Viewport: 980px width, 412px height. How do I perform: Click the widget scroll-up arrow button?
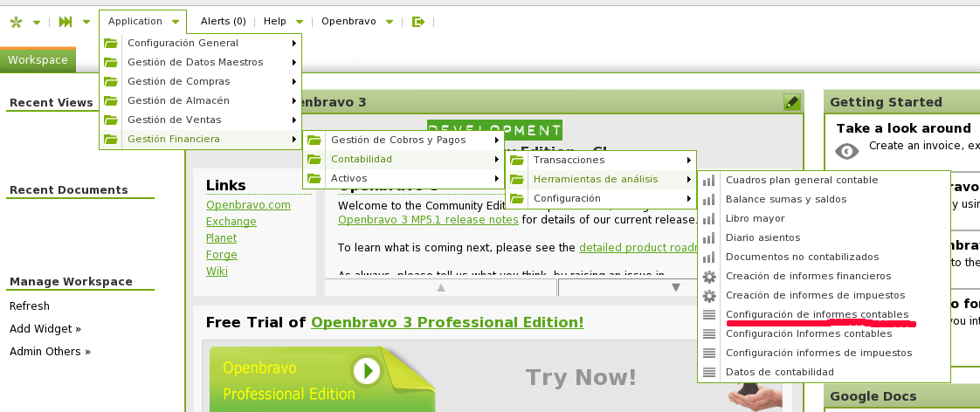(x=440, y=287)
